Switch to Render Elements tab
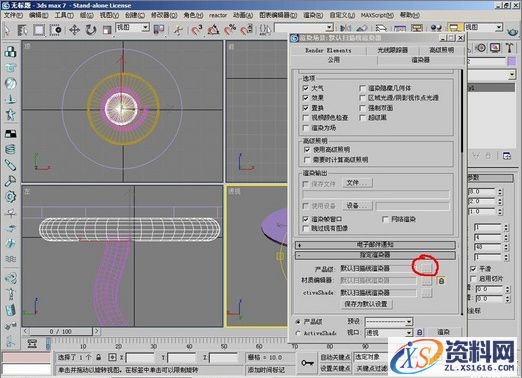This screenshot has width=522, height=378. (328, 50)
